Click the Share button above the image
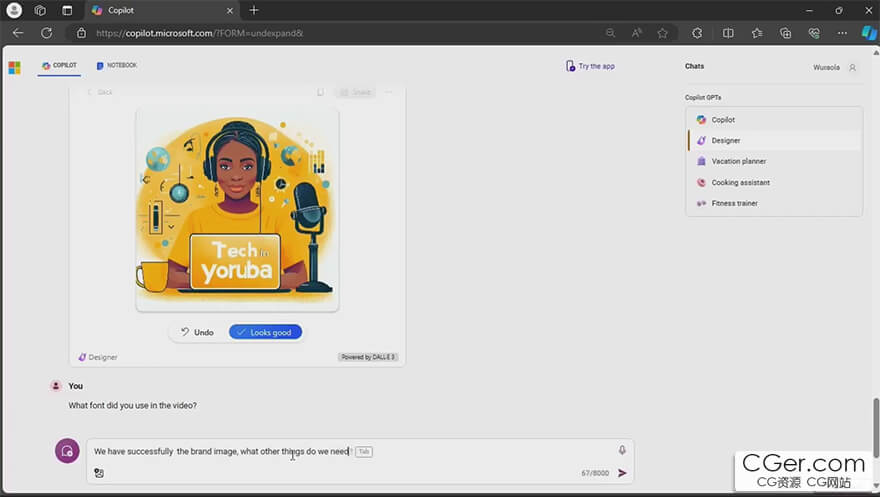880x497 pixels. click(x=356, y=92)
